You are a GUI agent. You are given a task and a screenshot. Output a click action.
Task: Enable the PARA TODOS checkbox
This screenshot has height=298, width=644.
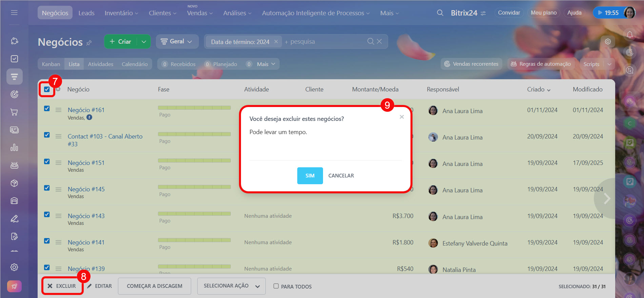276,286
